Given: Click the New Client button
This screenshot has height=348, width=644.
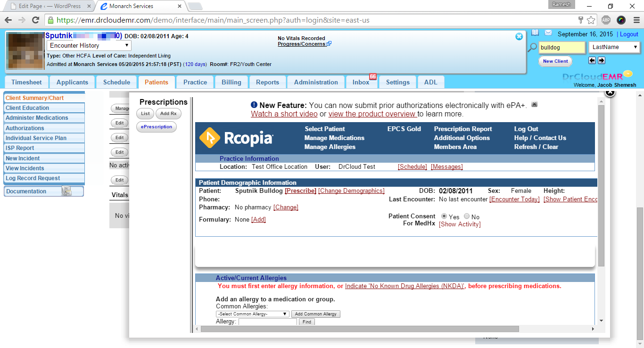Looking at the screenshot, I should tap(555, 61).
